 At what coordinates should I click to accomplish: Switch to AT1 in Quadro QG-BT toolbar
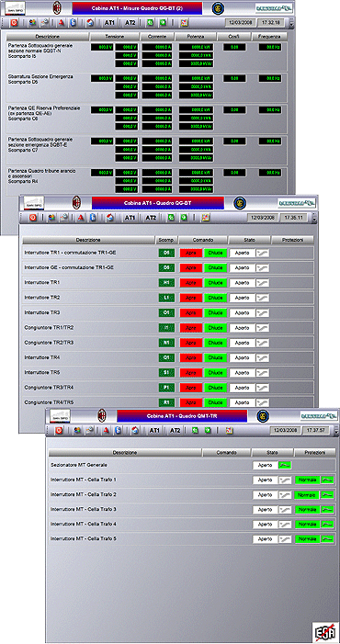pyautogui.click(x=130, y=218)
